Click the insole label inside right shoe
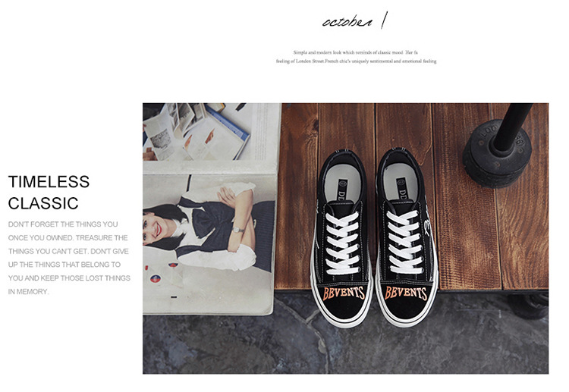This screenshot has height=392, width=569. [401, 188]
